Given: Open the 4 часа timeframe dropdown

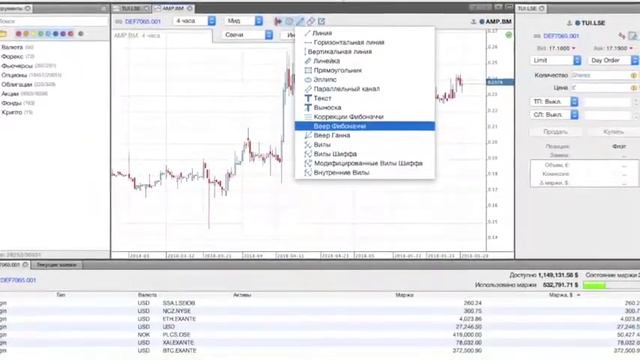Looking at the screenshot, I should coord(194,21).
